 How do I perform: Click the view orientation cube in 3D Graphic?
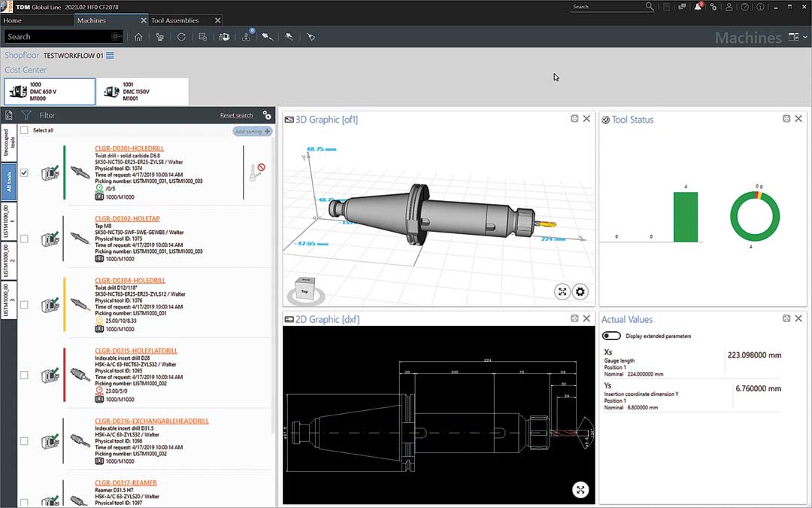coord(304,289)
